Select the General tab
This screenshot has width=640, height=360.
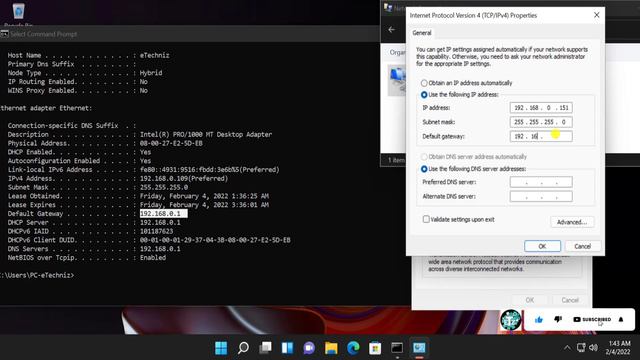[x=422, y=33]
